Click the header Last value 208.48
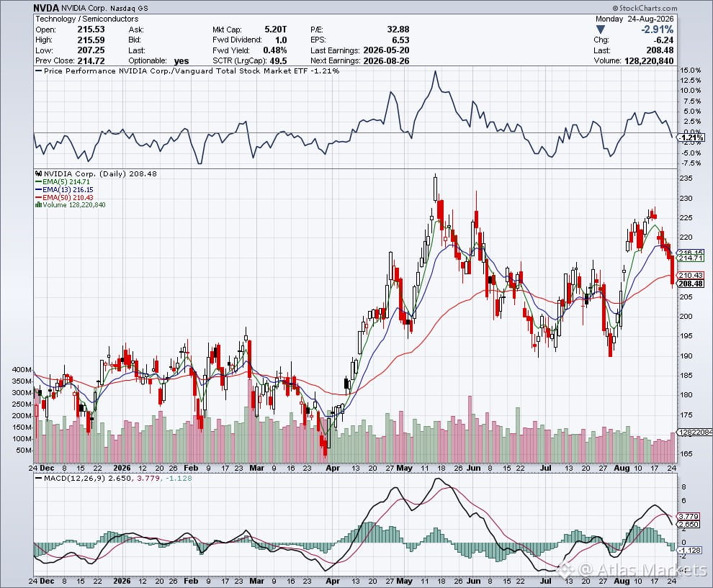This screenshot has width=713, height=588. coord(660,50)
